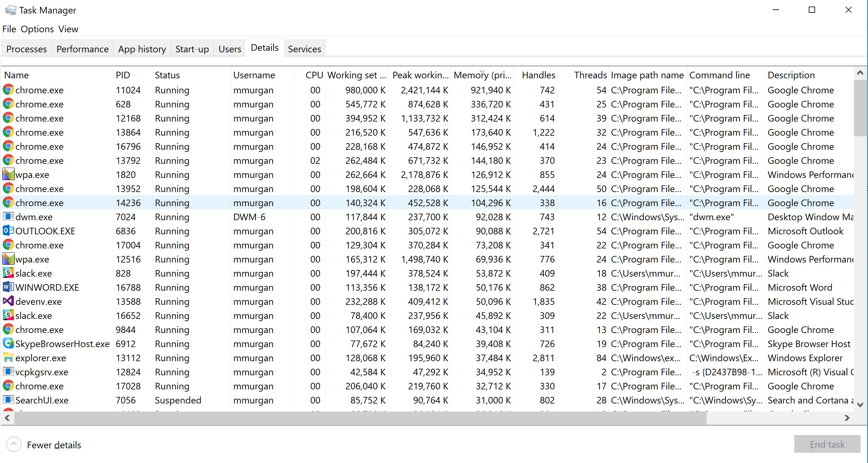The width and height of the screenshot is (868, 463).
Task: Sort by the Working set column header
Action: [x=356, y=75]
